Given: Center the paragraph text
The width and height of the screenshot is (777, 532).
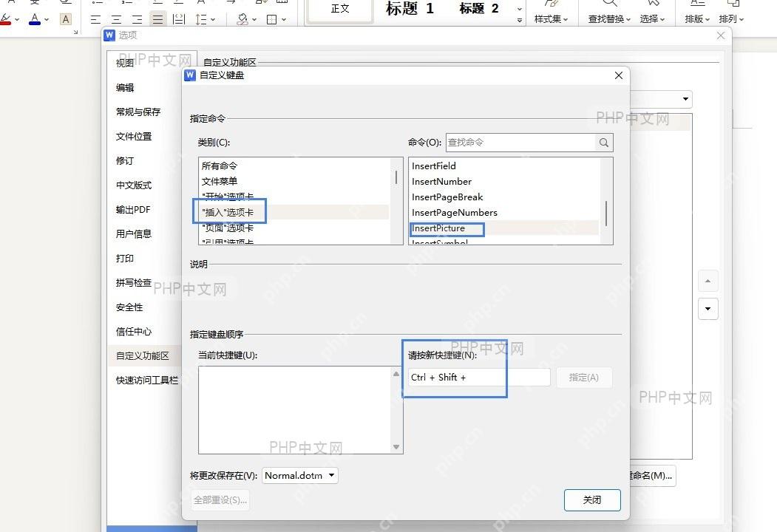Looking at the screenshot, I should [117, 19].
